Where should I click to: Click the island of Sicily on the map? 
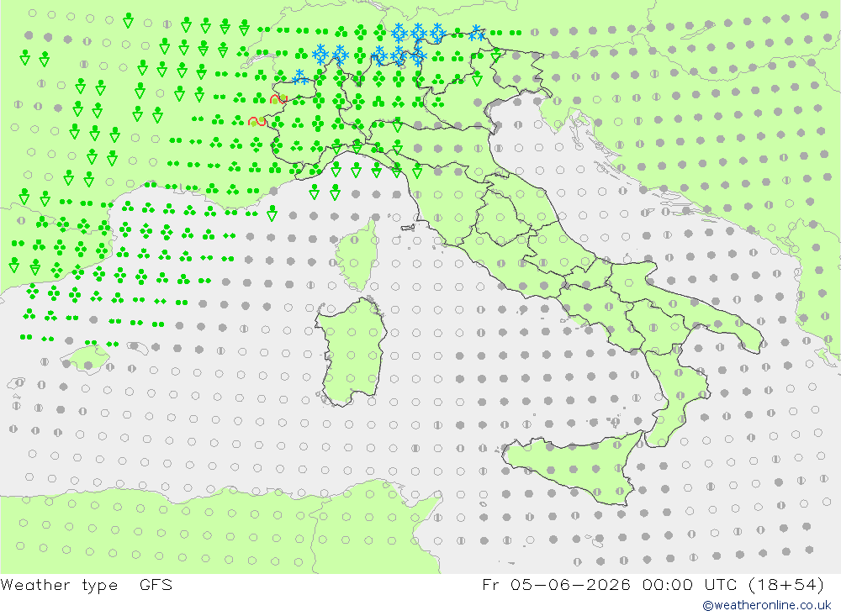[x=573, y=468]
